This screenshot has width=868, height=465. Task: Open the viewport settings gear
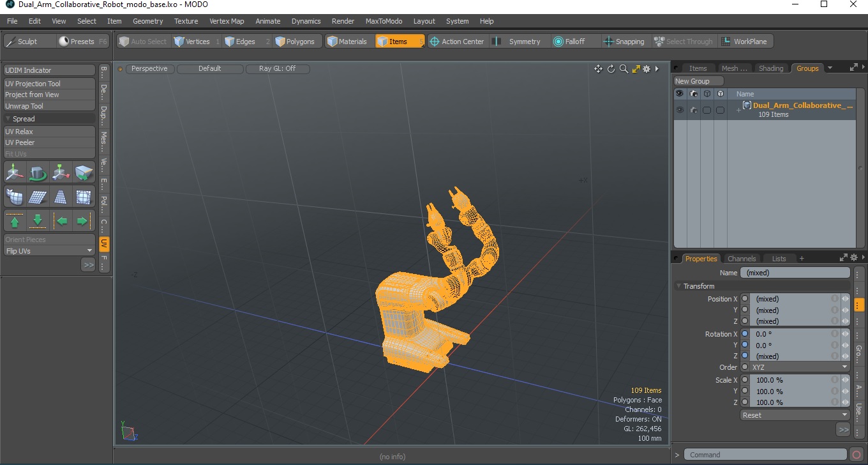pos(647,69)
